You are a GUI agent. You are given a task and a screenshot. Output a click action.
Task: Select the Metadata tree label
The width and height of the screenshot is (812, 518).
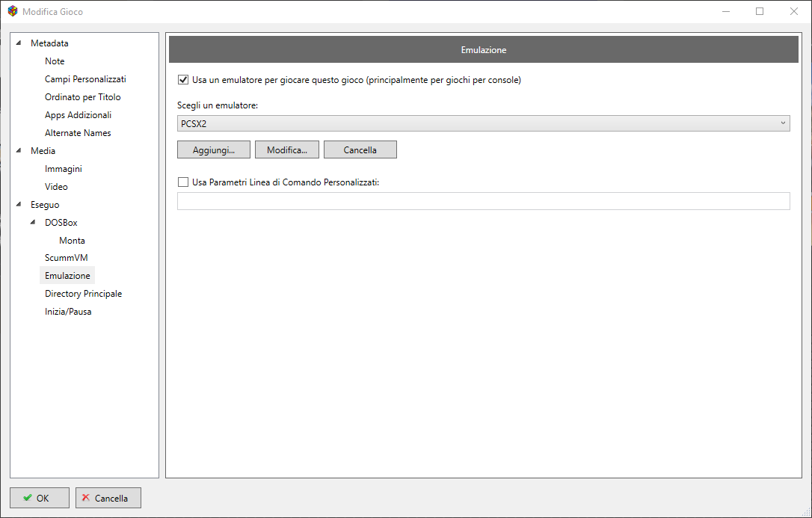click(x=49, y=43)
